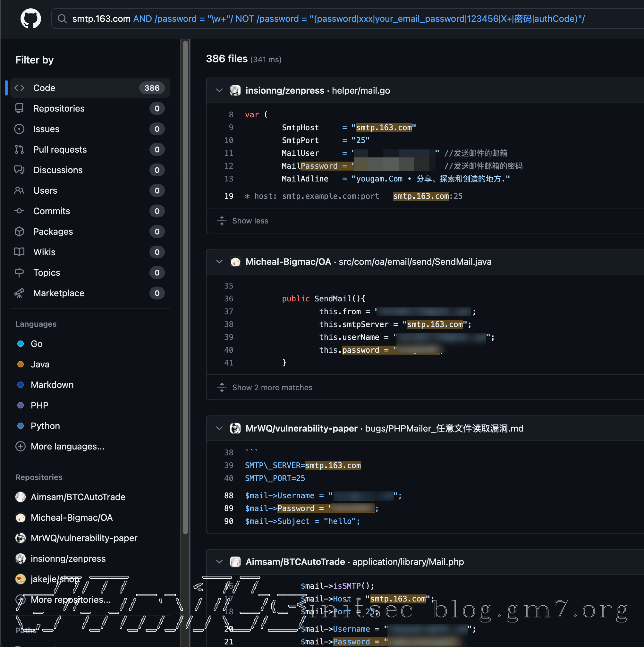Select the Pull requests filter icon
Screen dimensions: 644x647
coord(20,149)
